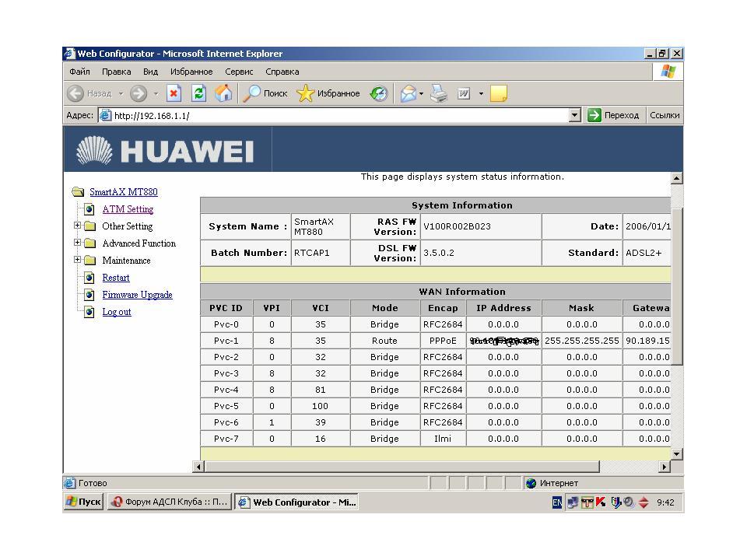Click horizontal scrollbar right arrow

click(665, 467)
